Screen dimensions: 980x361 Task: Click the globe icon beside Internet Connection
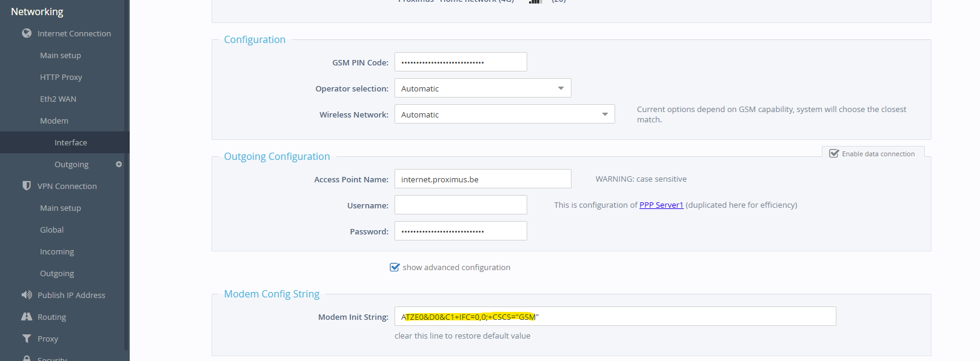click(27, 33)
